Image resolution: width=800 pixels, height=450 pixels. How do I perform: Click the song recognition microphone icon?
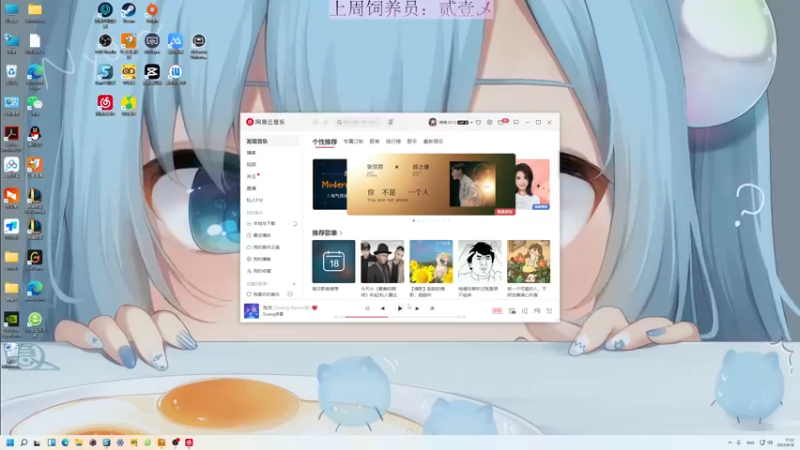[391, 122]
